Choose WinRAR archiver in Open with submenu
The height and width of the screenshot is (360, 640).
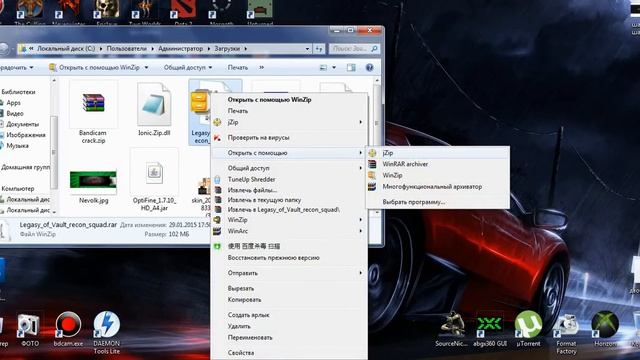tap(438, 164)
